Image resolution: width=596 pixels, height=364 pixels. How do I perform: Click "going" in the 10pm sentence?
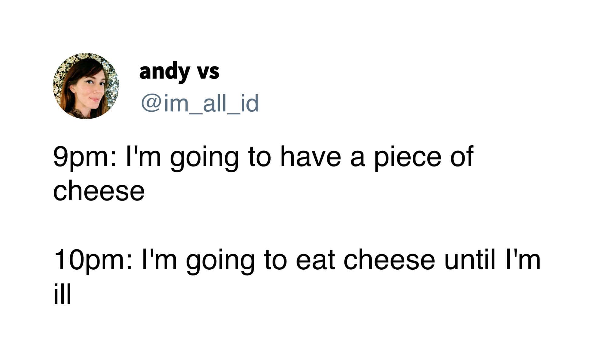click(x=220, y=261)
